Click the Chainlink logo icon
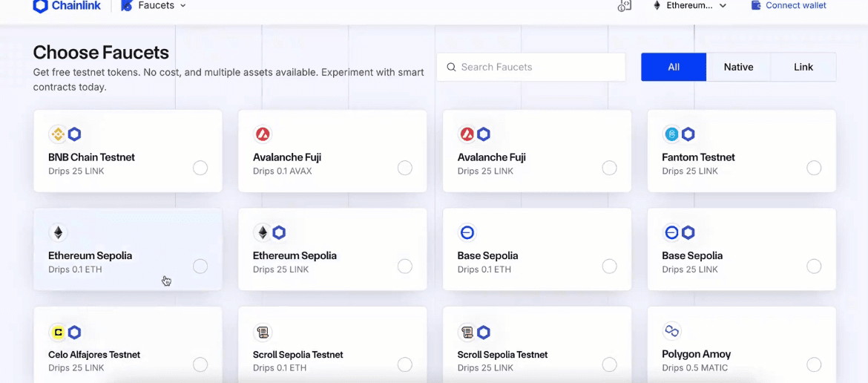 click(x=40, y=6)
